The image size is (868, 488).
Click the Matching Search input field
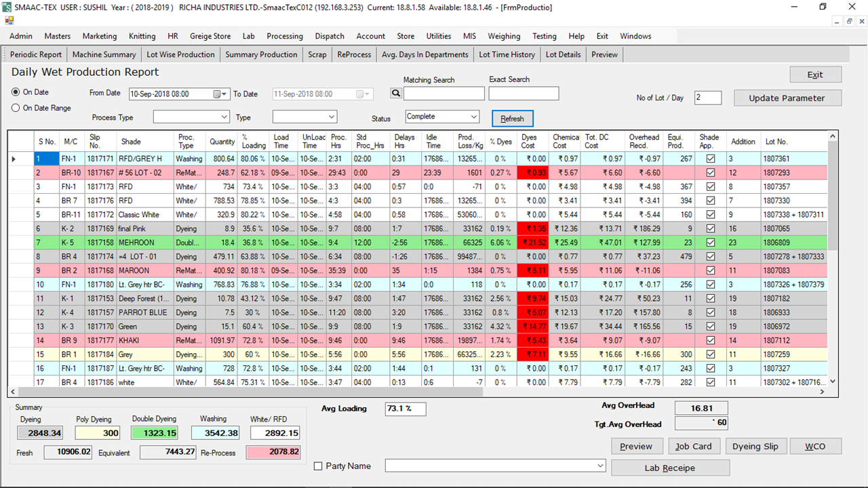pyautogui.click(x=444, y=94)
